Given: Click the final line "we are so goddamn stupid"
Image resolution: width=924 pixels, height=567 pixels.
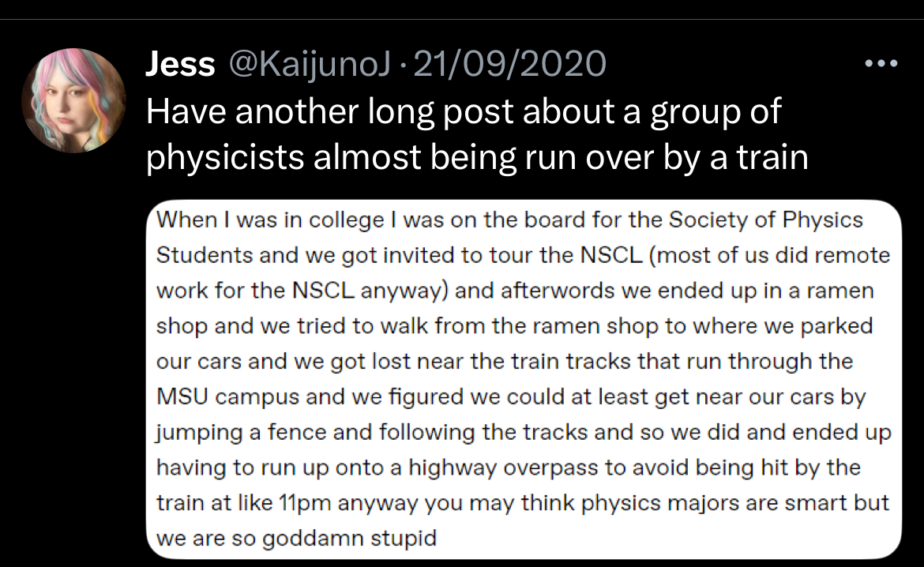Looking at the screenshot, I should click(296, 538).
